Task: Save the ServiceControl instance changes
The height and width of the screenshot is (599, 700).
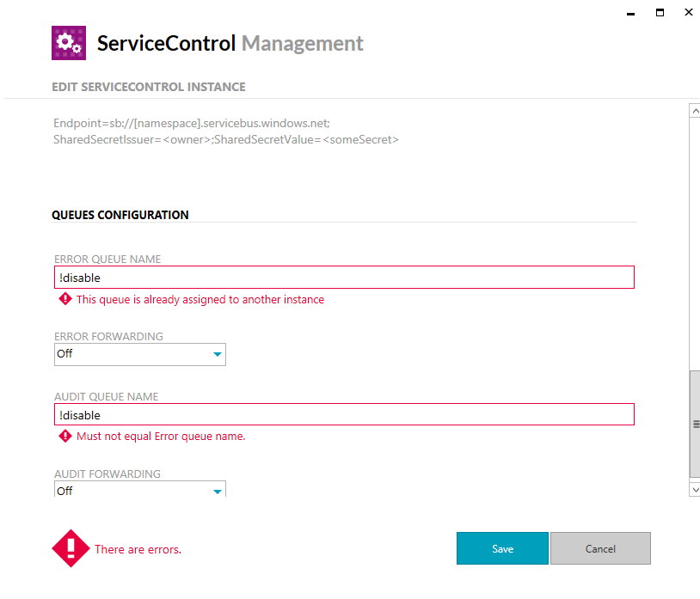Action: (x=502, y=548)
